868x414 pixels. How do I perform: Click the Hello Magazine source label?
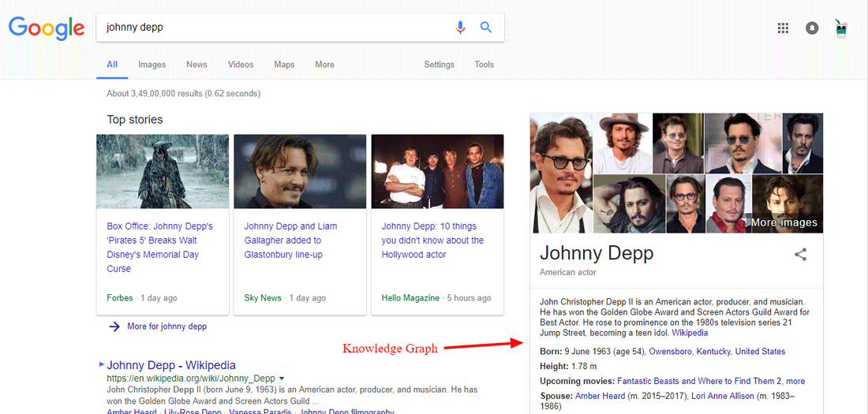[x=410, y=298]
